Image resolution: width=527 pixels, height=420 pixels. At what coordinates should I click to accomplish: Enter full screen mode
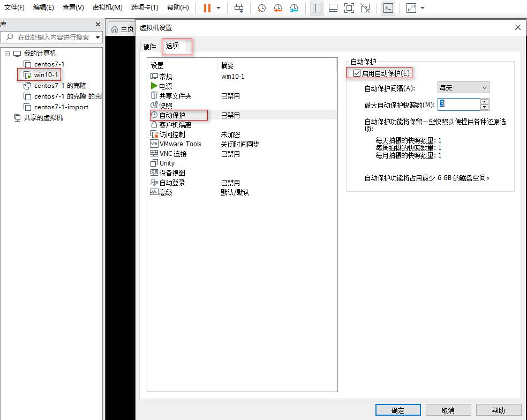click(350, 7)
